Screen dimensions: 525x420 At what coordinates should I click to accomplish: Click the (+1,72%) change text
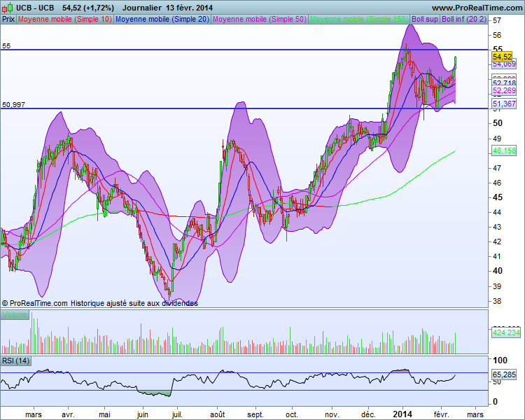click(99, 8)
